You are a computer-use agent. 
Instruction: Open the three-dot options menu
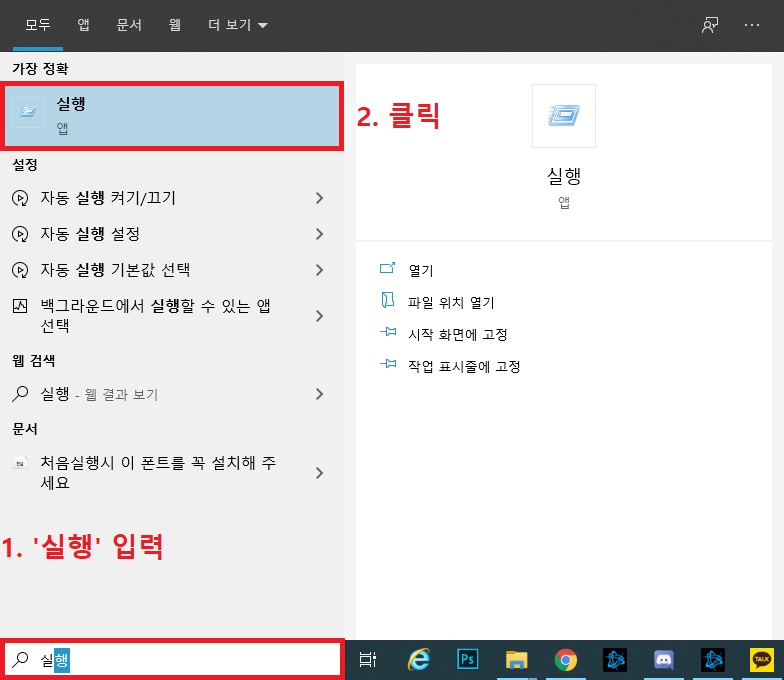tap(752, 24)
